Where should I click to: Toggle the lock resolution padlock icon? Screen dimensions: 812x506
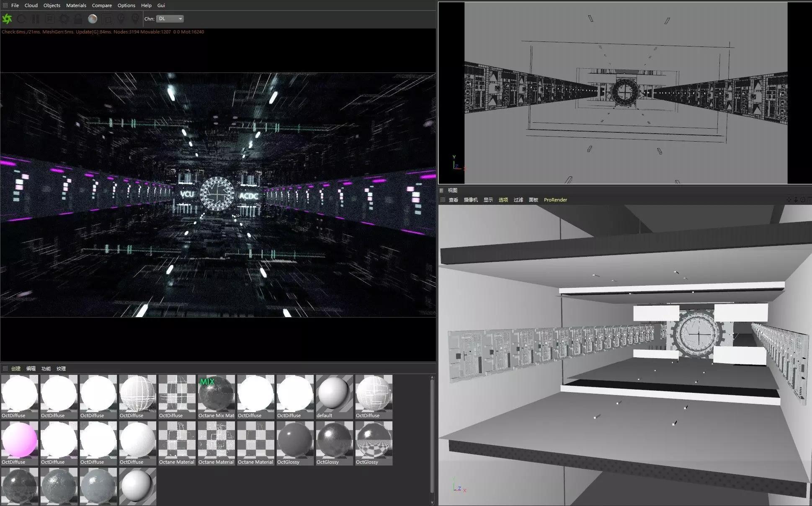(78, 19)
